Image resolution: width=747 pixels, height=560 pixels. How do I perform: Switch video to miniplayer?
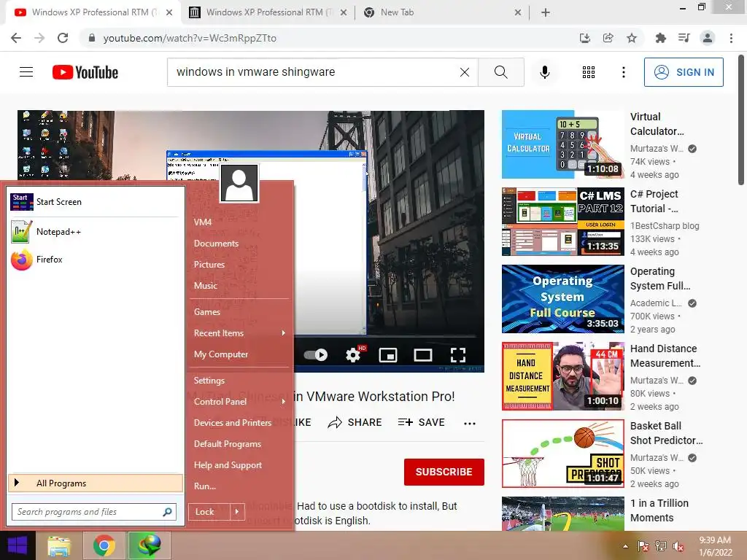click(388, 355)
